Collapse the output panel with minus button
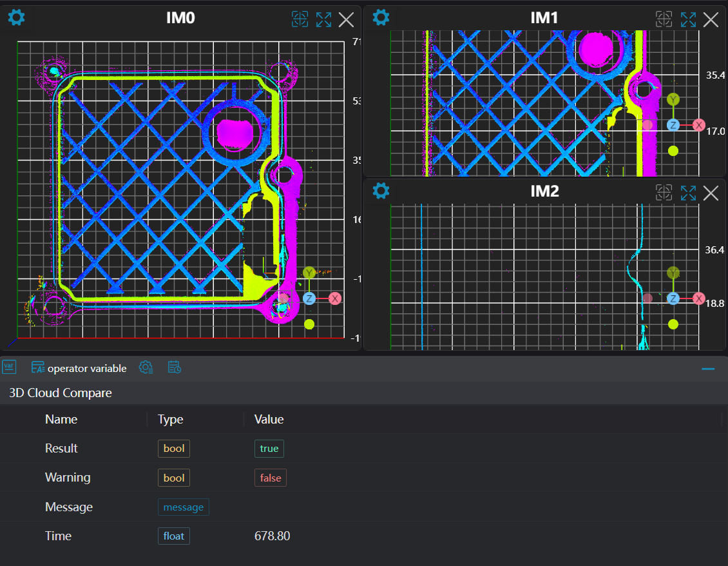The width and height of the screenshot is (728, 566). 708,368
